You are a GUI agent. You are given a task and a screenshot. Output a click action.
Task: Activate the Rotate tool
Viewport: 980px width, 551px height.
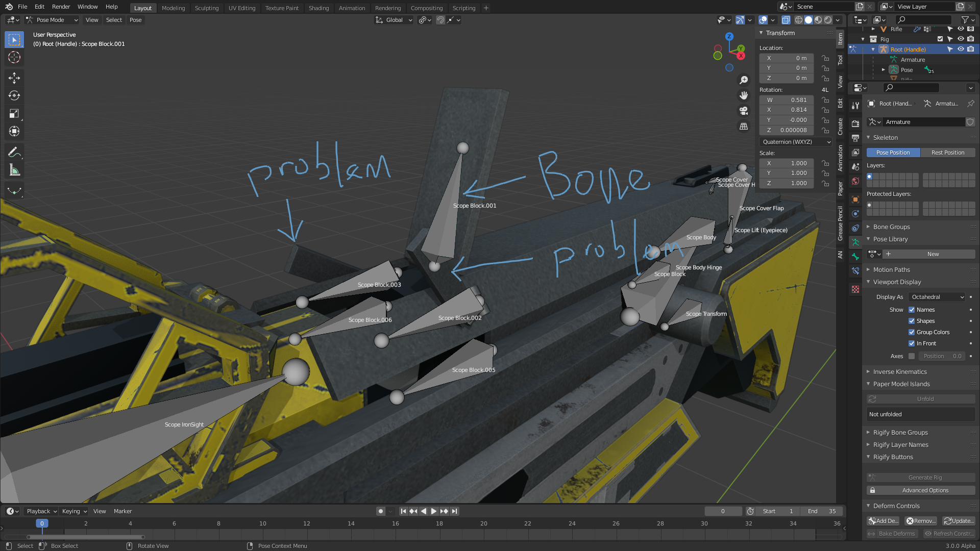[14, 95]
